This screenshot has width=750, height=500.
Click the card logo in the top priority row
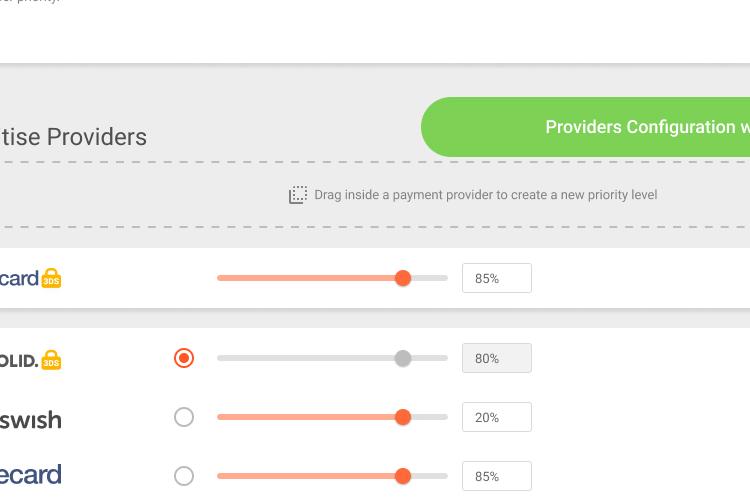click(x=19, y=278)
